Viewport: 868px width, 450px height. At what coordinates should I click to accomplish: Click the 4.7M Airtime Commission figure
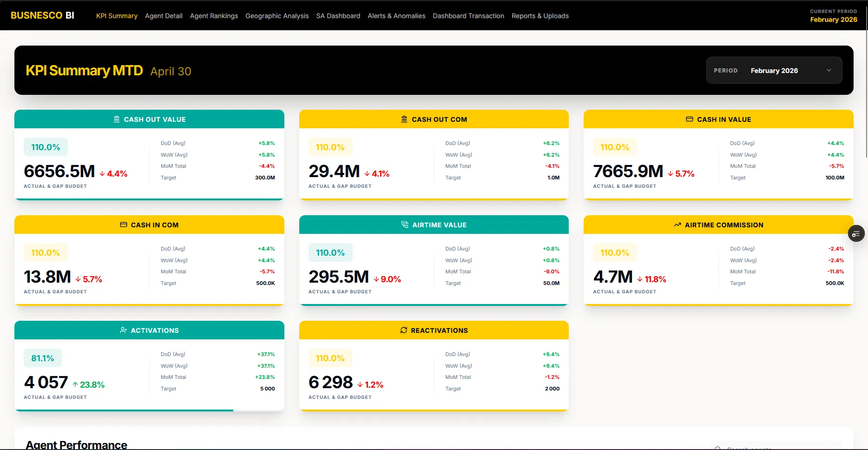tap(613, 277)
